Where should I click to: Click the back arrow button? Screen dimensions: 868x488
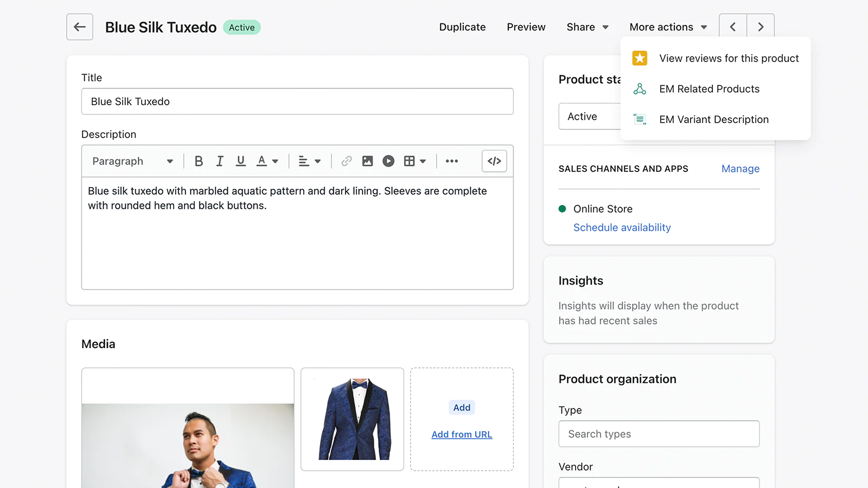[80, 27]
